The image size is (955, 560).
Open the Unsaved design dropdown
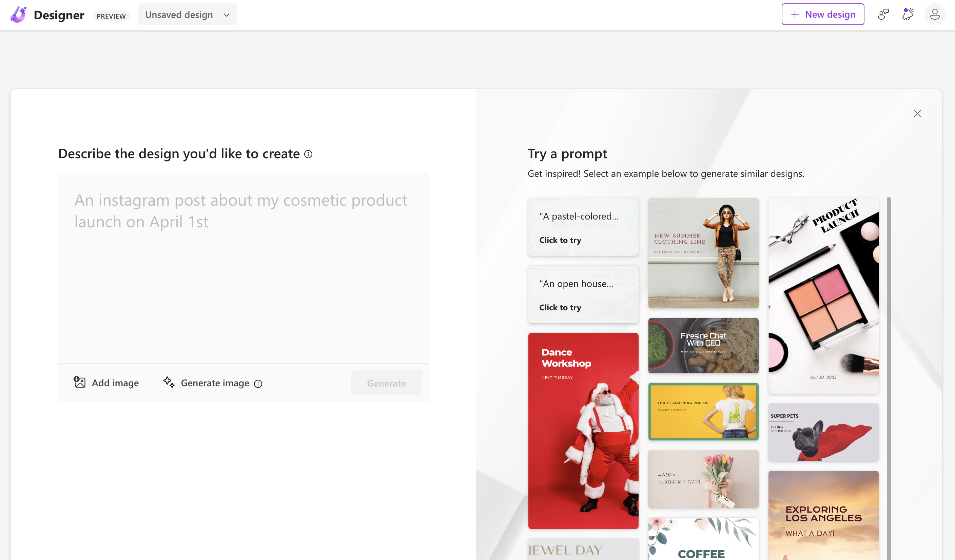pos(188,15)
